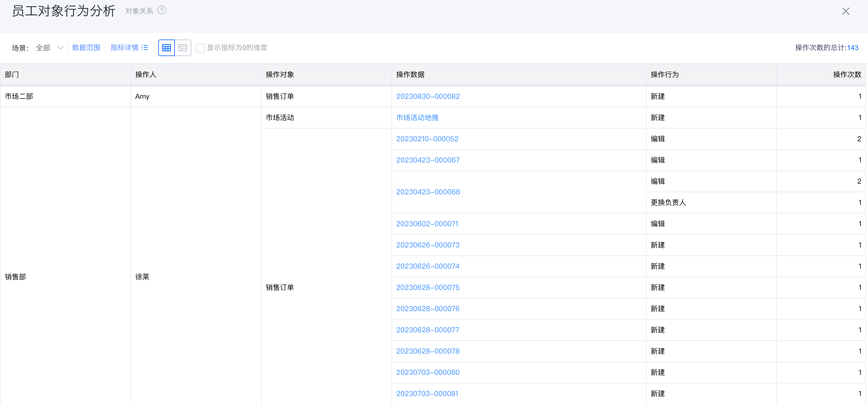Click the 操作次数 column header
This screenshot has width=868, height=404.
(x=847, y=74)
